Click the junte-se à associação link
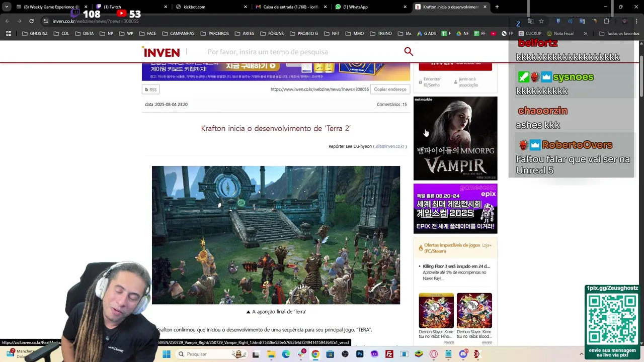 (x=467, y=82)
